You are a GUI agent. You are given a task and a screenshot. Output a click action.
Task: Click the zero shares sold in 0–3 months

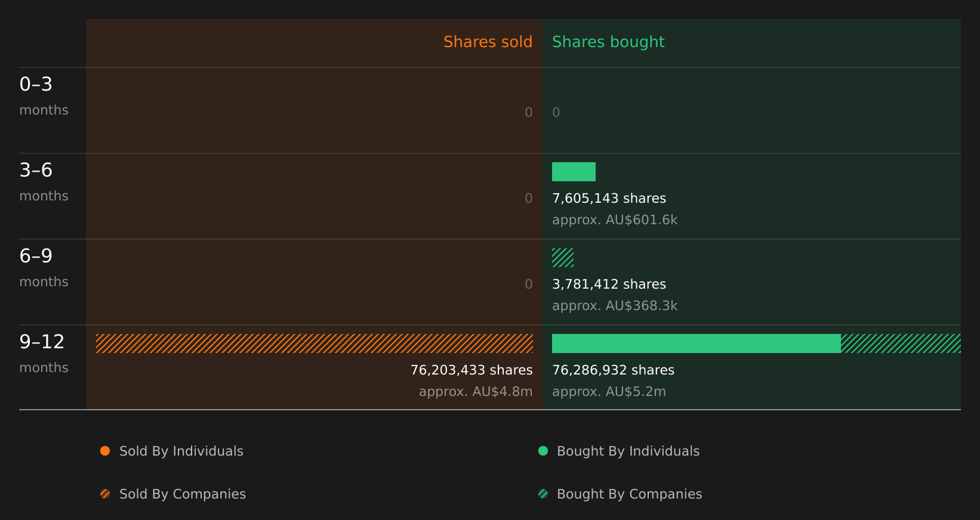[x=528, y=113]
